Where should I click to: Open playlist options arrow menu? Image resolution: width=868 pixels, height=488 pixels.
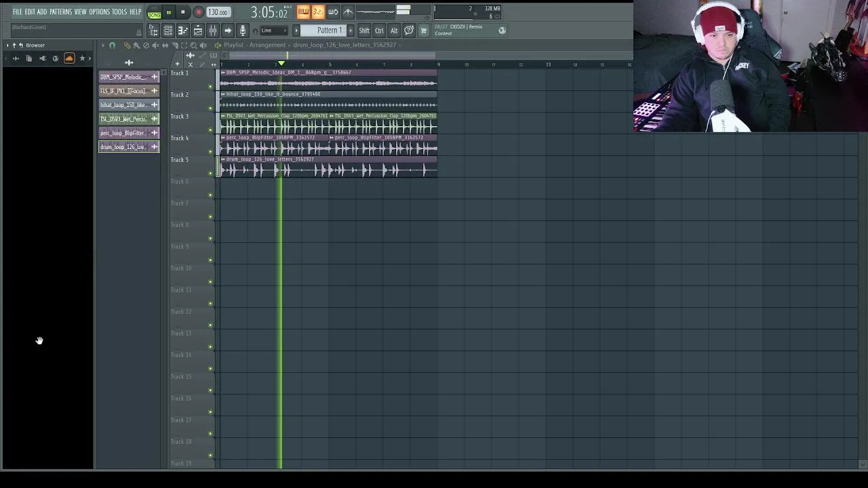(x=103, y=45)
